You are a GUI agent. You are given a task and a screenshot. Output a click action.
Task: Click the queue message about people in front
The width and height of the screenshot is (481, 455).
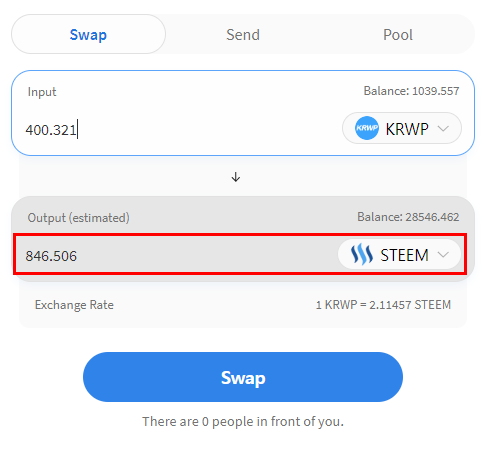(x=243, y=422)
